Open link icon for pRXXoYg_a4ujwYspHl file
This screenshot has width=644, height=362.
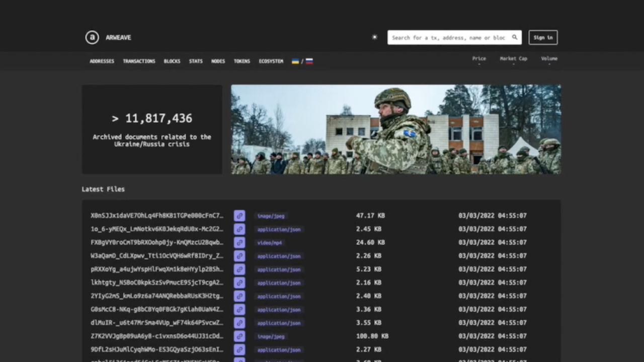pyautogui.click(x=239, y=269)
